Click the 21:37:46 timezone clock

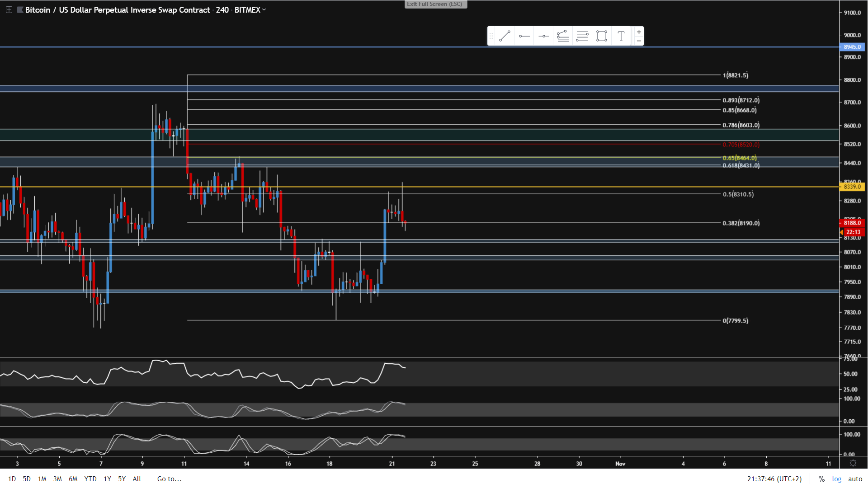(774, 479)
